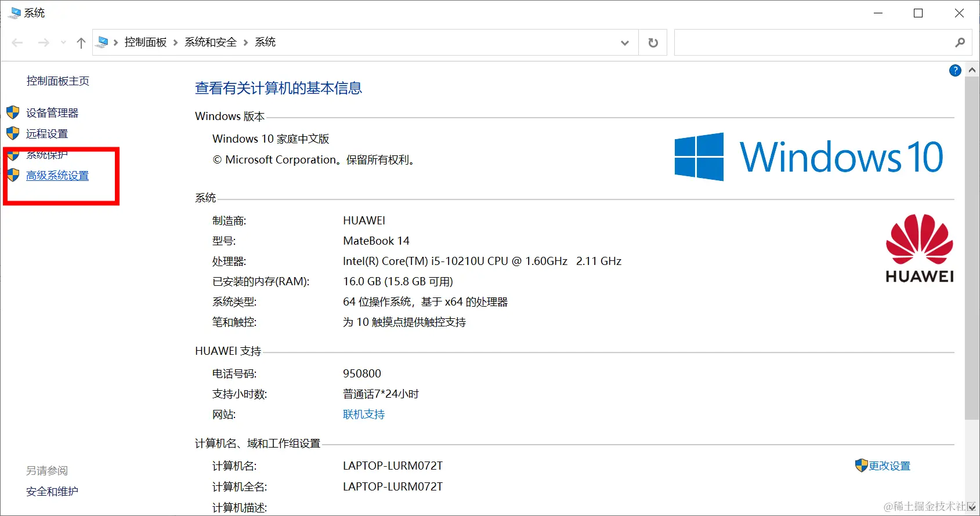Minimize the 系统 window

[x=878, y=13]
